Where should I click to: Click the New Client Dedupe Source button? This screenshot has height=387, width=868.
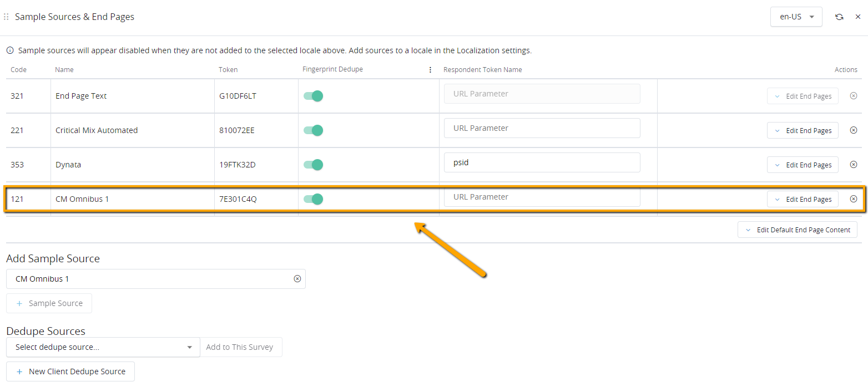[x=70, y=371]
